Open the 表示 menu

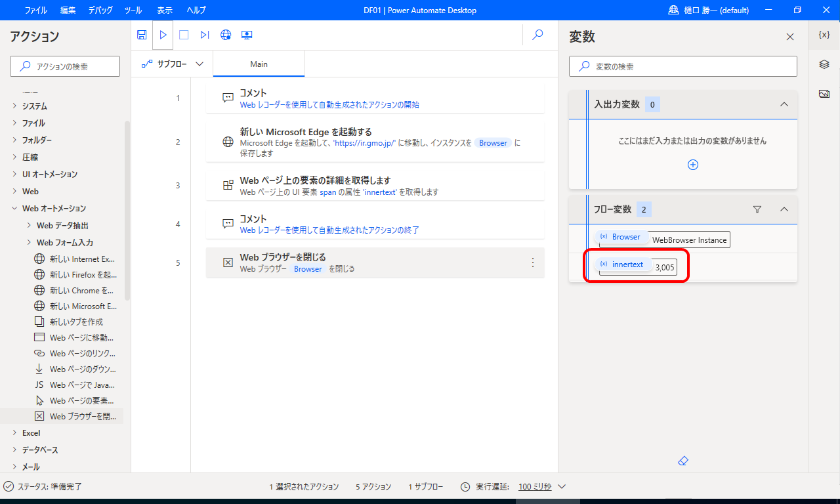165,10
